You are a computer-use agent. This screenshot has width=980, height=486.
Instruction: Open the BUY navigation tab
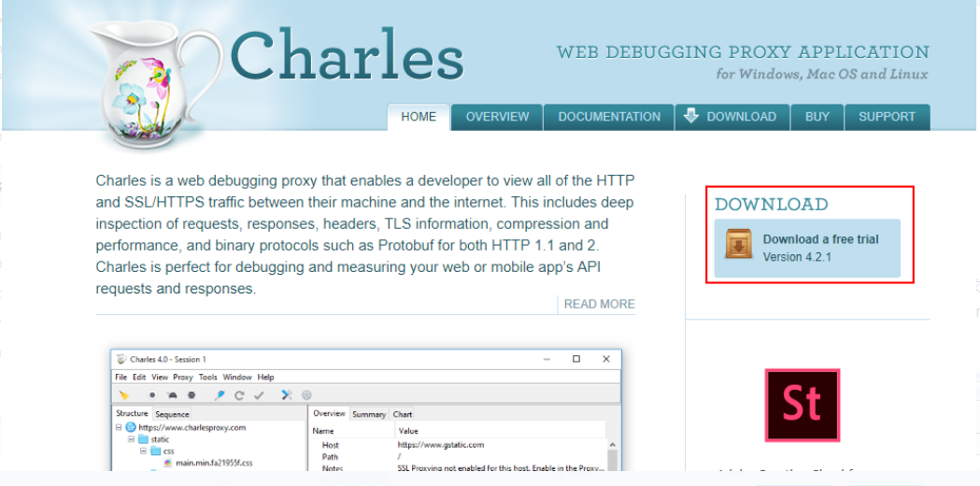coord(817,117)
